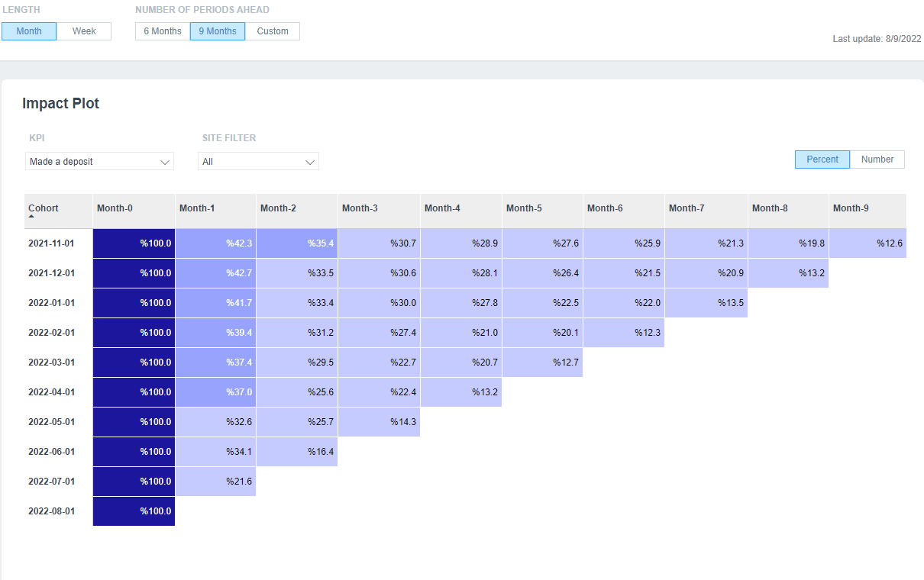The height and width of the screenshot is (580, 924).
Task: Click the Cohort column sort arrow
Action: pos(31,217)
